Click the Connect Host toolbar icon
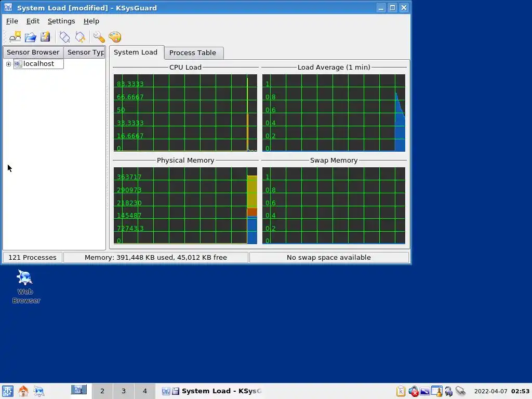Image resolution: width=532 pixels, height=399 pixels. click(64, 37)
